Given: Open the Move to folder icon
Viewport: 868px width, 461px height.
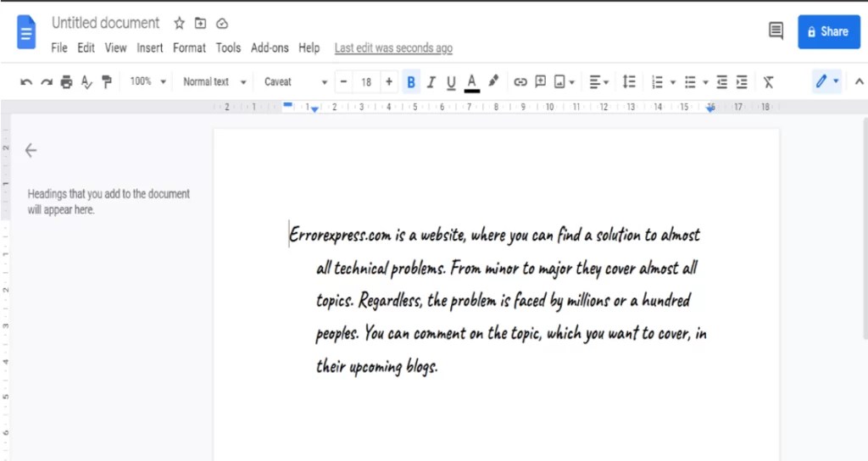Looking at the screenshot, I should (x=200, y=23).
